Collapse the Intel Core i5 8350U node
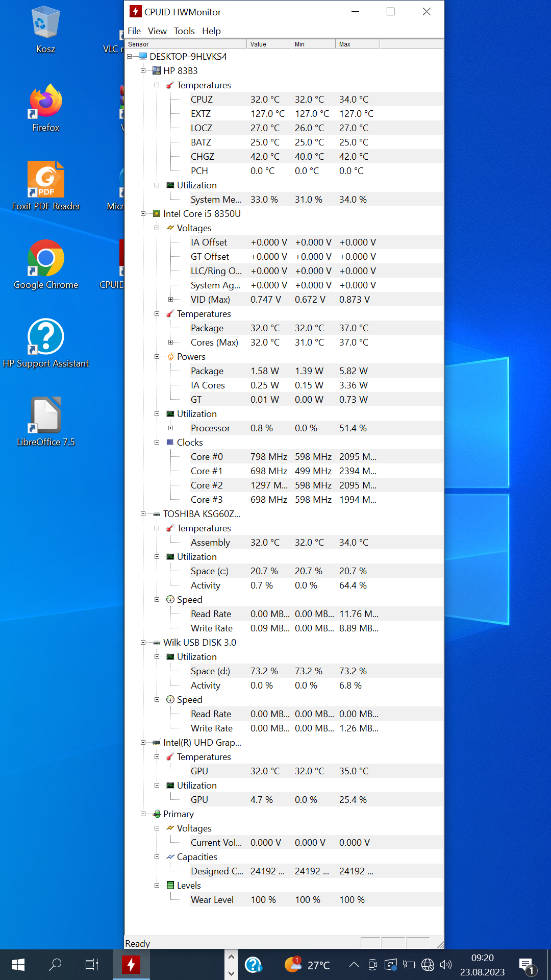This screenshot has height=980, width=551. pyautogui.click(x=143, y=214)
